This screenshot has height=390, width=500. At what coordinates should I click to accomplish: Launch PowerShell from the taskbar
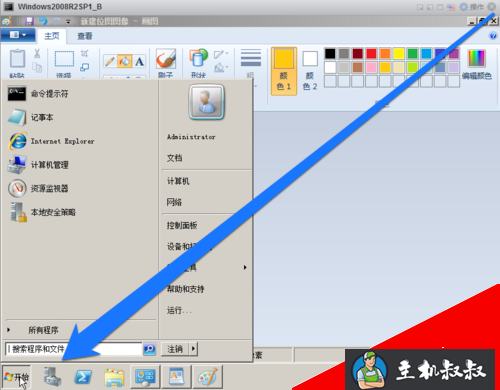pos(83,377)
